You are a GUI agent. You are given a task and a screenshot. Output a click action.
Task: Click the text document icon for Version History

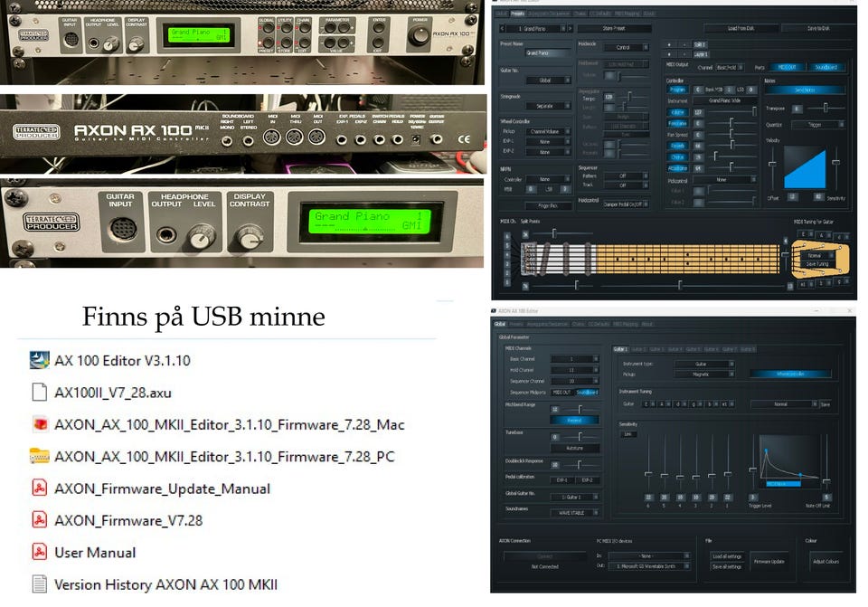39,584
